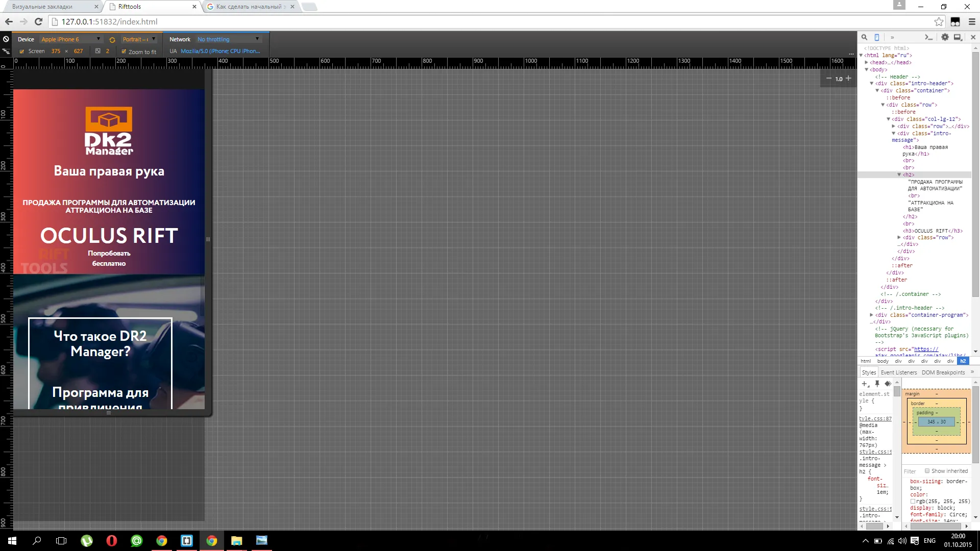This screenshot has height=551, width=980.
Task: Click the disable device emulation icon
Action: [6, 39]
